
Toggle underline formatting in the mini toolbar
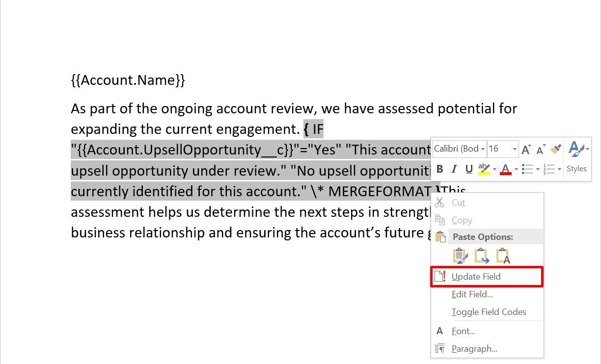469,169
